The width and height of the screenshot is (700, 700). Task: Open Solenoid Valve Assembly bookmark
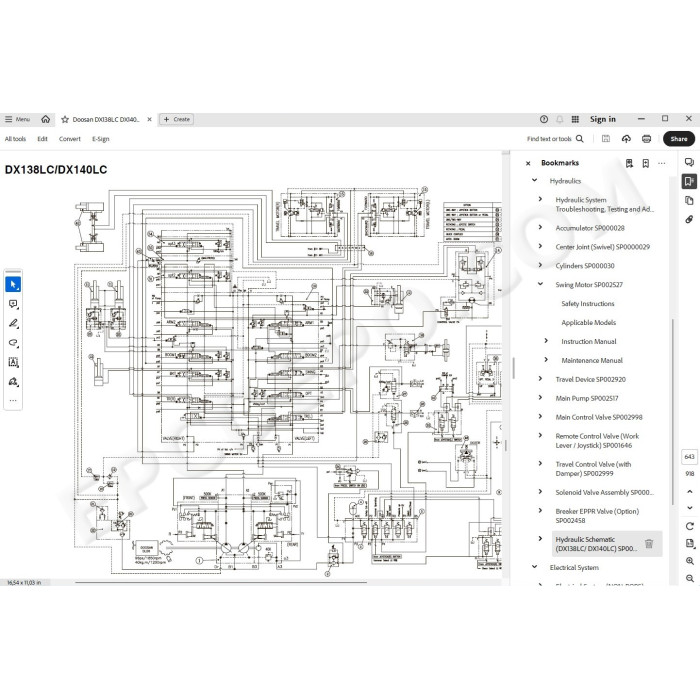click(604, 492)
